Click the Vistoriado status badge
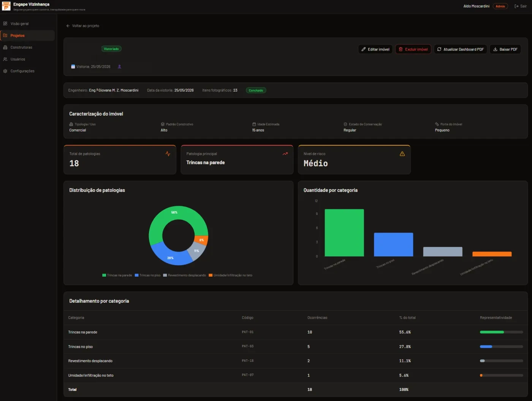Viewport: 532px width, 401px height. (111, 49)
